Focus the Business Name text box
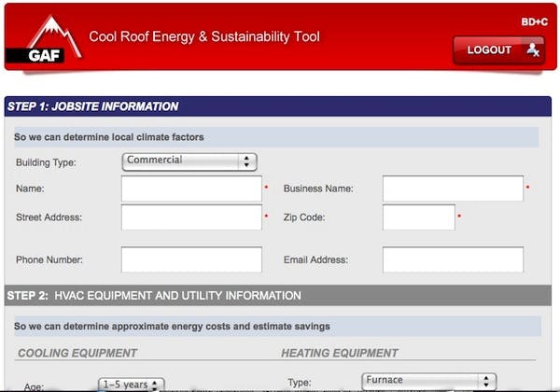Image resolution: width=560 pixels, height=392 pixels. (453, 189)
